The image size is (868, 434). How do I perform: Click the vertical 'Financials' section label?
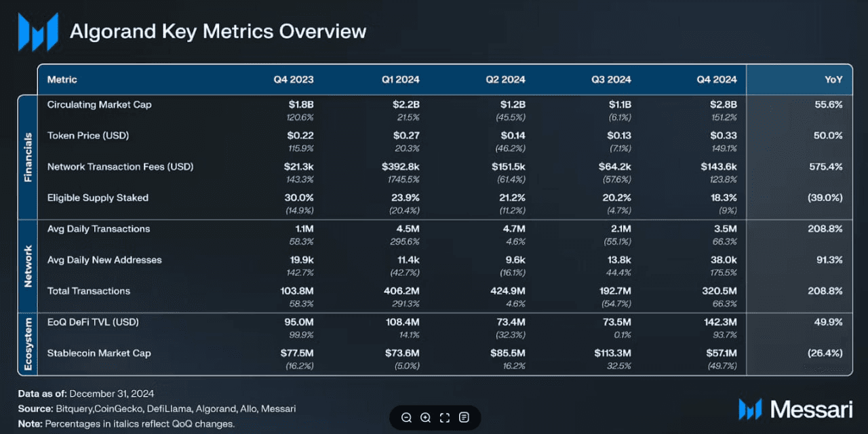28,157
